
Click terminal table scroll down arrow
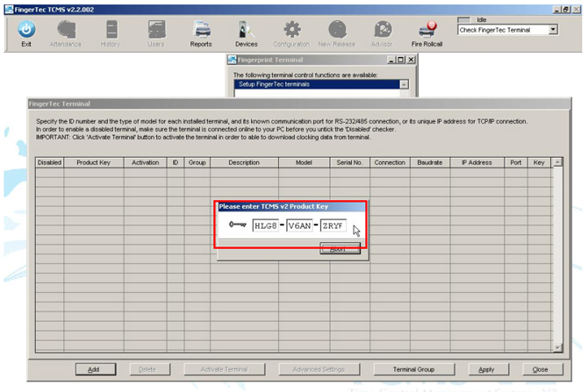coord(557,348)
